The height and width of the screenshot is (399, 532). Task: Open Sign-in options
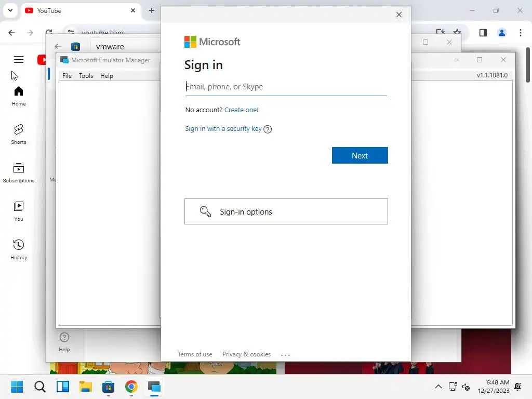[x=286, y=211]
